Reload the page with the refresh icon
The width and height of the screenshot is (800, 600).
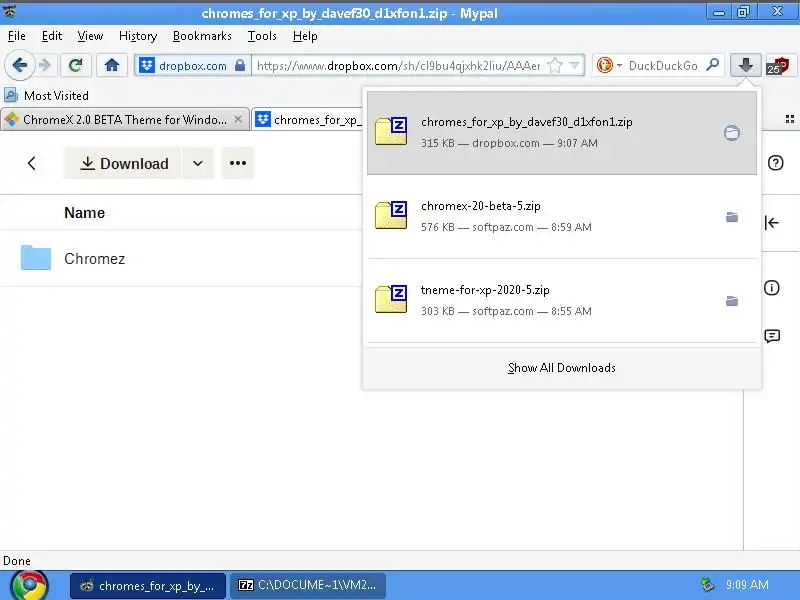click(76, 65)
